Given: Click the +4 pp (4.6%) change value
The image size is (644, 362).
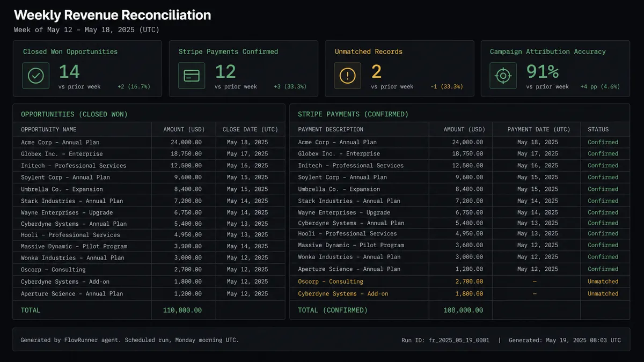Looking at the screenshot, I should pyautogui.click(x=599, y=86).
